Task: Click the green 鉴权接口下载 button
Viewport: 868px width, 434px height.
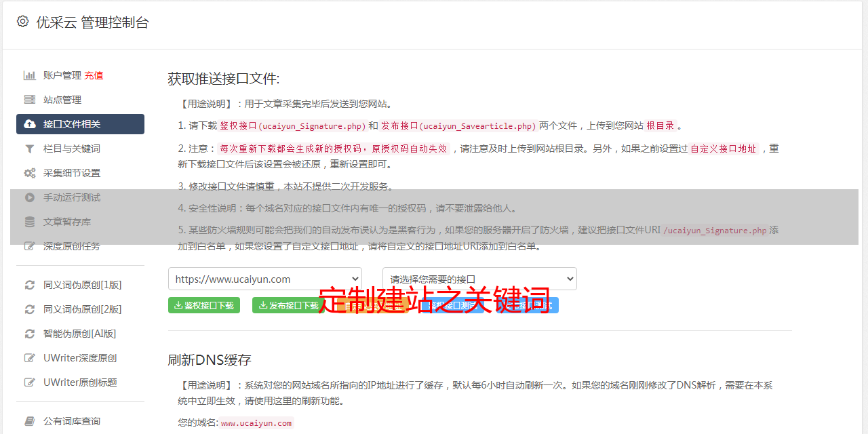Action: tap(204, 305)
